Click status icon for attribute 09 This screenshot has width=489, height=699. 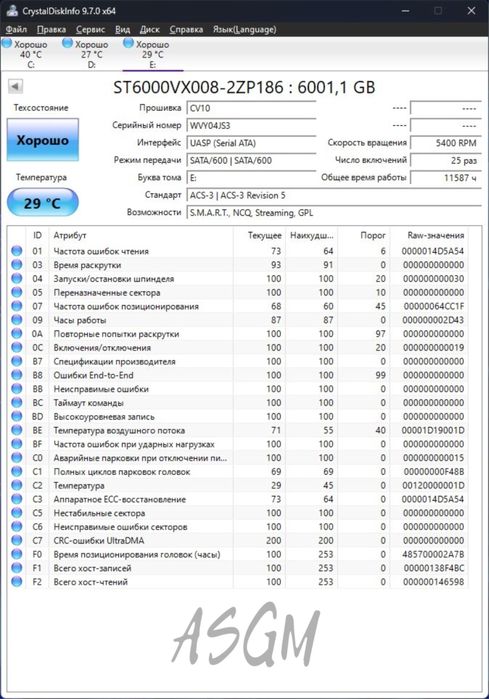(16, 320)
